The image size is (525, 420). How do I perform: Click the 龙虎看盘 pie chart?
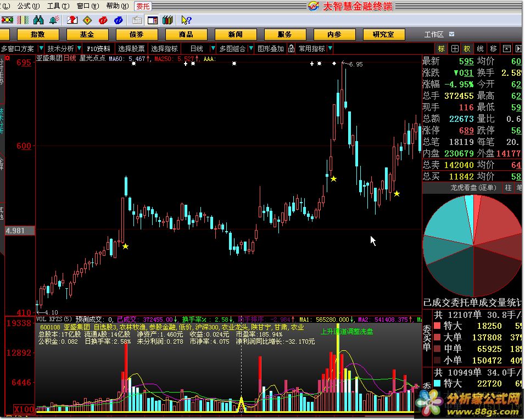(473, 246)
